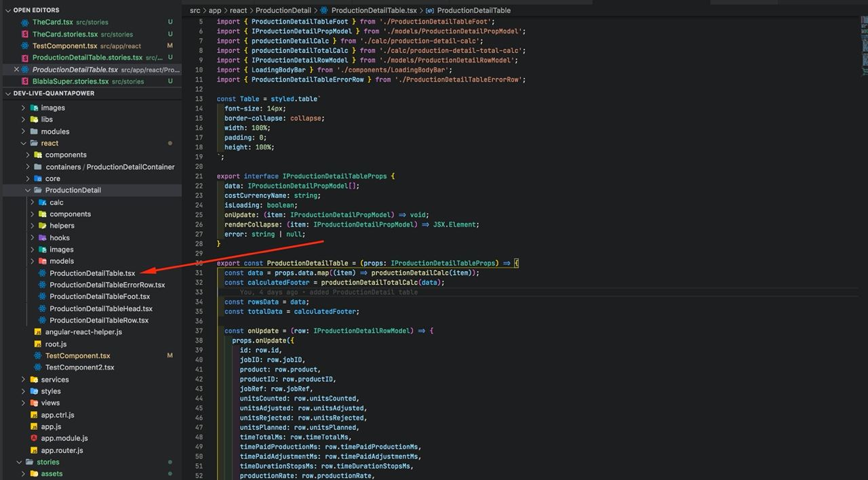
Task: Expand the images folder above libs
Action: pos(24,108)
